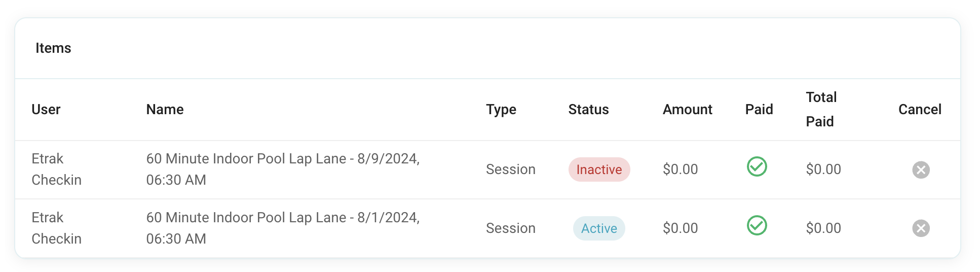Click the Paid column header
980x272 pixels.
coord(759,110)
